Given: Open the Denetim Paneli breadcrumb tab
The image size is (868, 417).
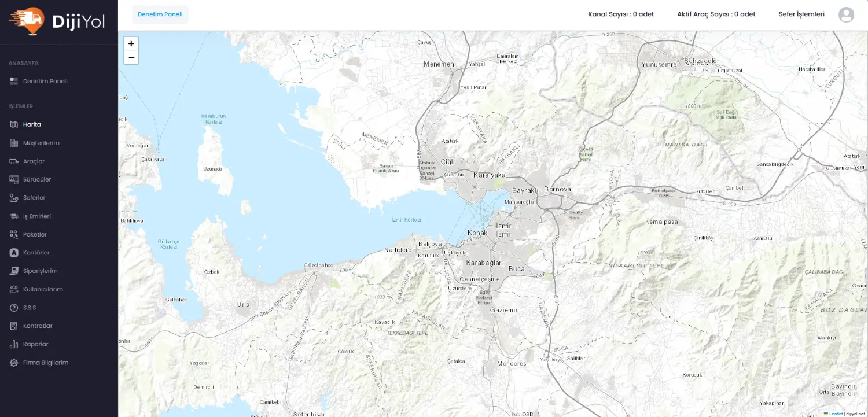Looking at the screenshot, I should [160, 14].
